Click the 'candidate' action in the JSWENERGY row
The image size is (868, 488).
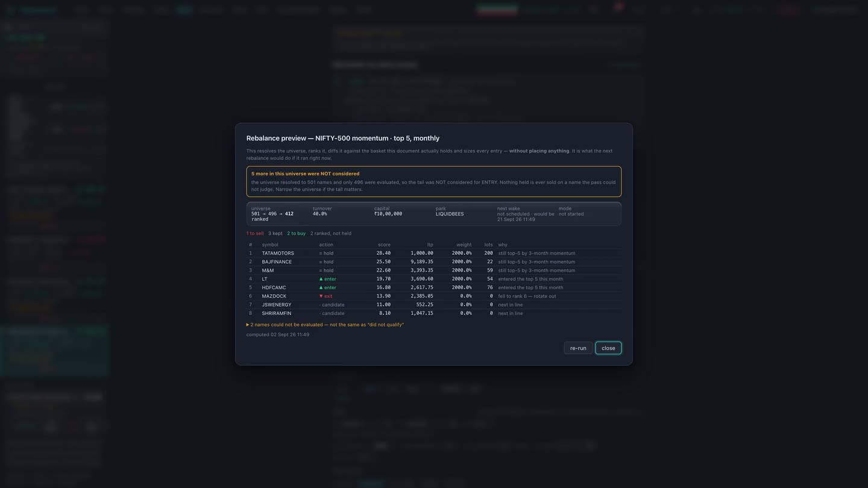pos(332,305)
